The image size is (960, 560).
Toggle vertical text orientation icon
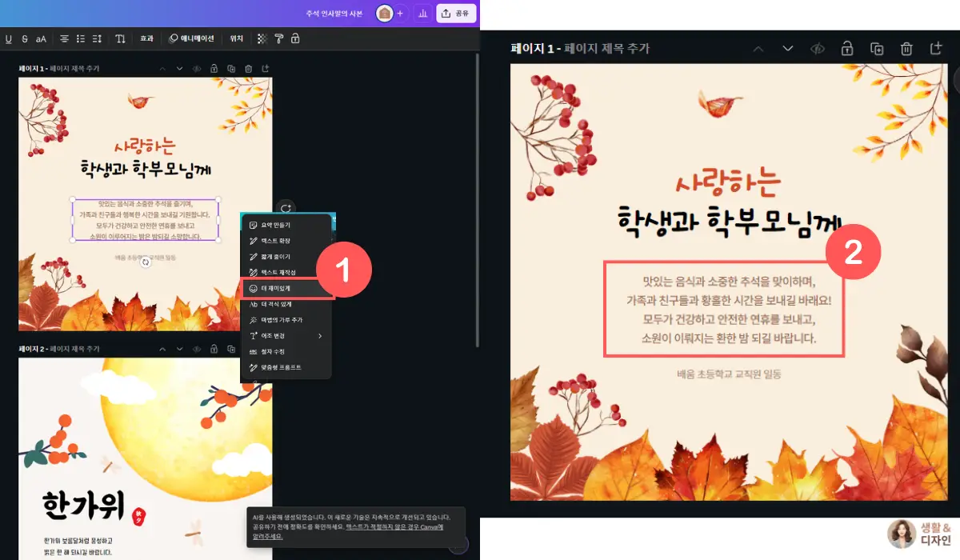pyautogui.click(x=121, y=38)
